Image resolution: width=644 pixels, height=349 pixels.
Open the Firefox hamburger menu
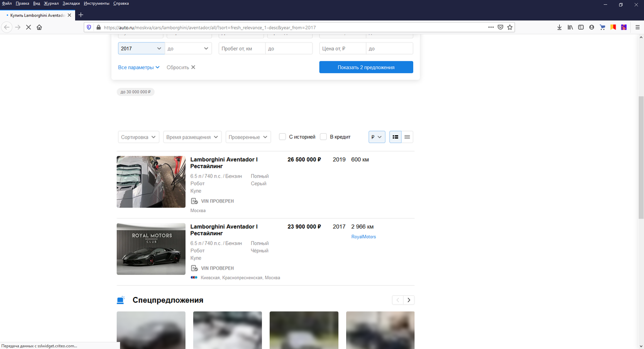pyautogui.click(x=637, y=27)
